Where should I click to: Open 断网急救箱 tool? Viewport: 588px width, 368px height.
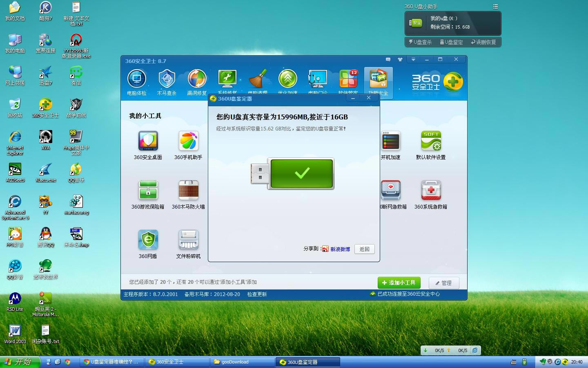(x=393, y=195)
